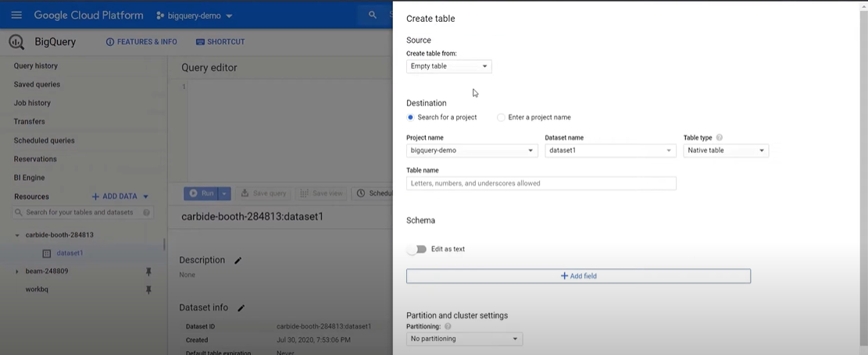Click the carbide-booth-284813:dataset1 heading

tap(252, 217)
